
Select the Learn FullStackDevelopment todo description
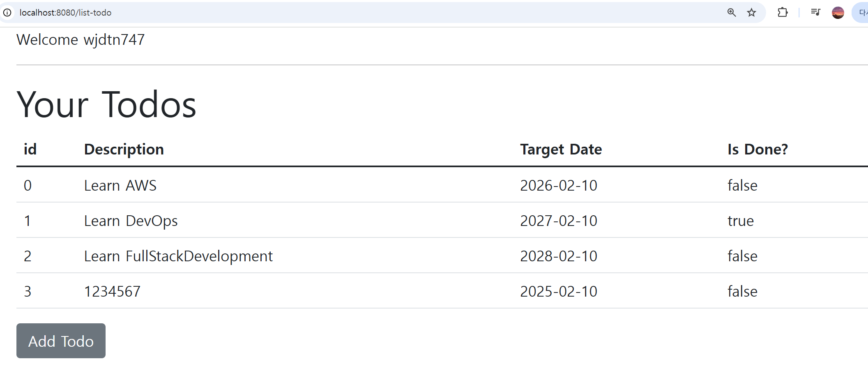pyautogui.click(x=178, y=256)
